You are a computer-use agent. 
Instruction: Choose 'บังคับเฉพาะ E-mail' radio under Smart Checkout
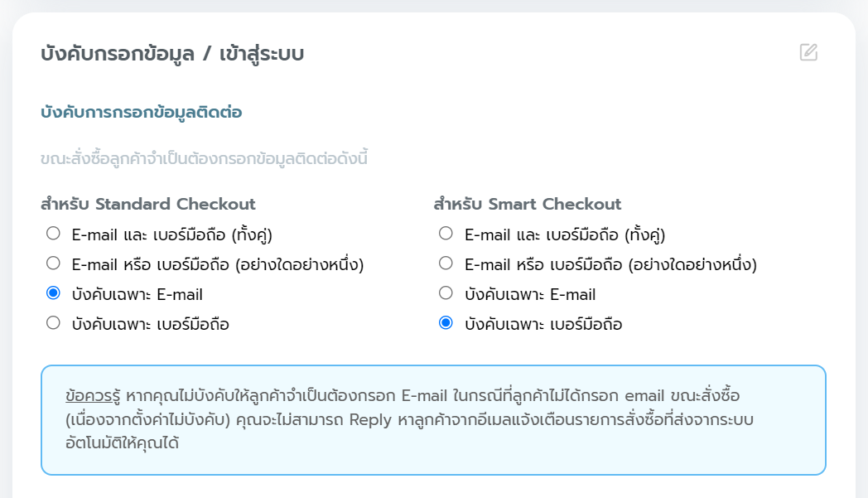[446, 293]
